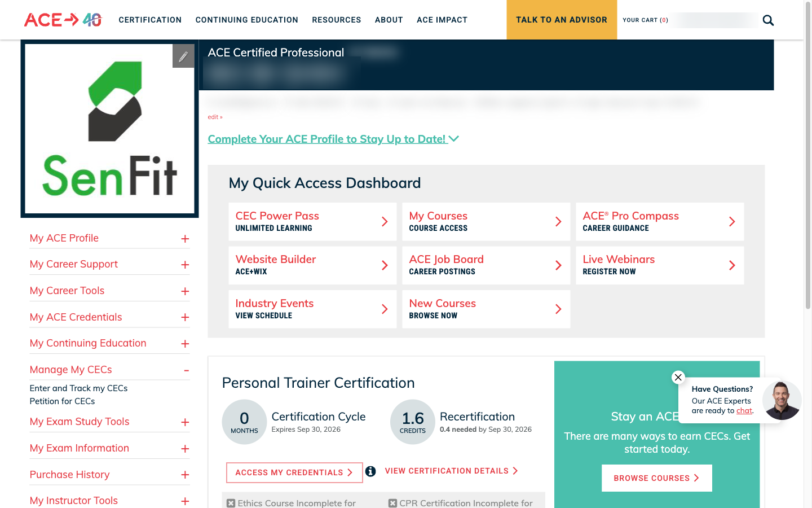
Task: Click the Browse Courses button
Action: [657, 478]
